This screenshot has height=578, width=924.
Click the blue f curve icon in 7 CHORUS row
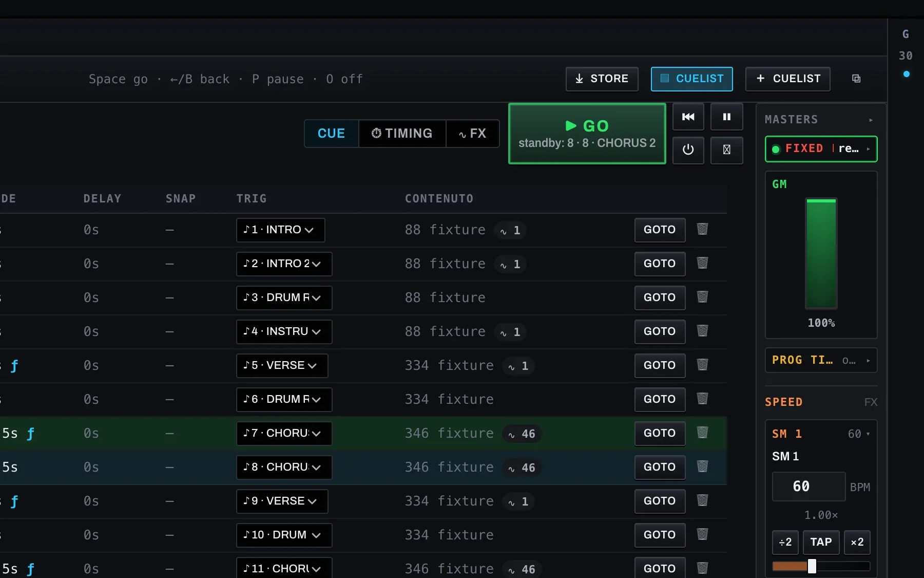pyautogui.click(x=31, y=434)
